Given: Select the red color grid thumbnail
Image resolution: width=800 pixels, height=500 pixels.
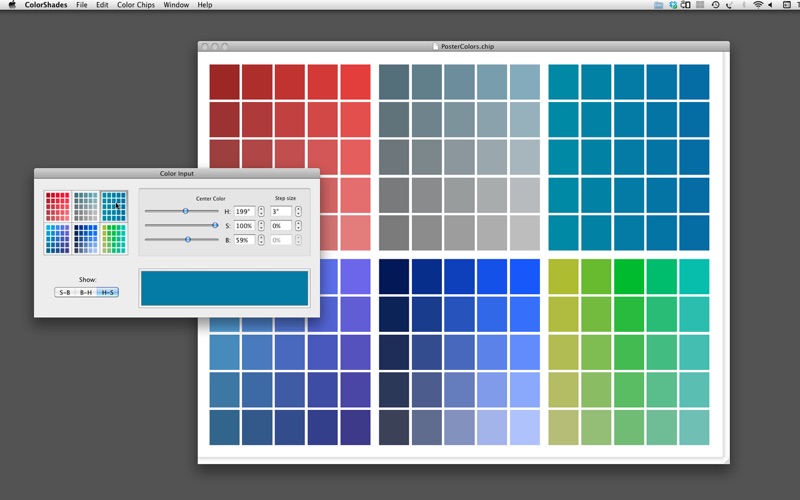Looking at the screenshot, I should 58,205.
